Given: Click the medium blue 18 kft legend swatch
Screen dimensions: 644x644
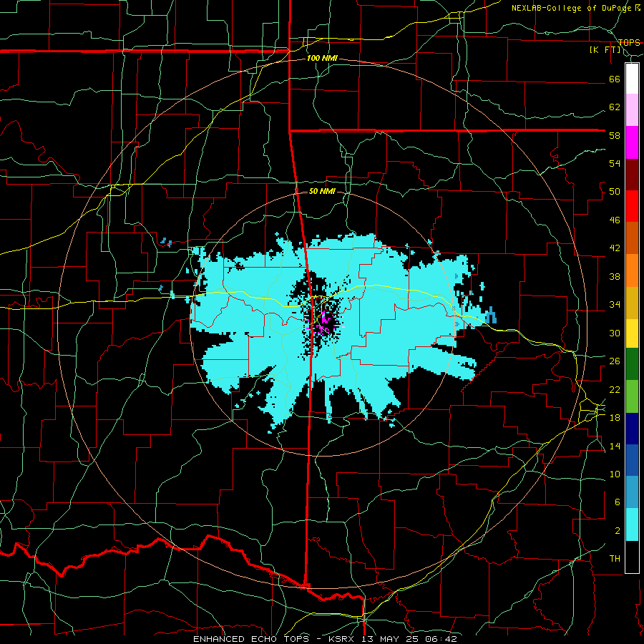Looking at the screenshot, I should pyautogui.click(x=632, y=460).
